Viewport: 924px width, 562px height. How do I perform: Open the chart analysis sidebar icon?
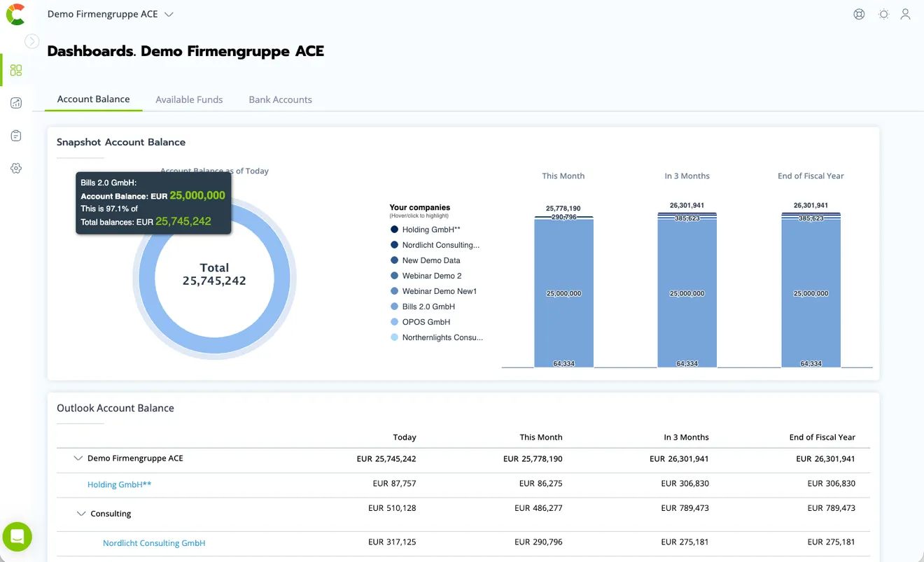(x=16, y=103)
